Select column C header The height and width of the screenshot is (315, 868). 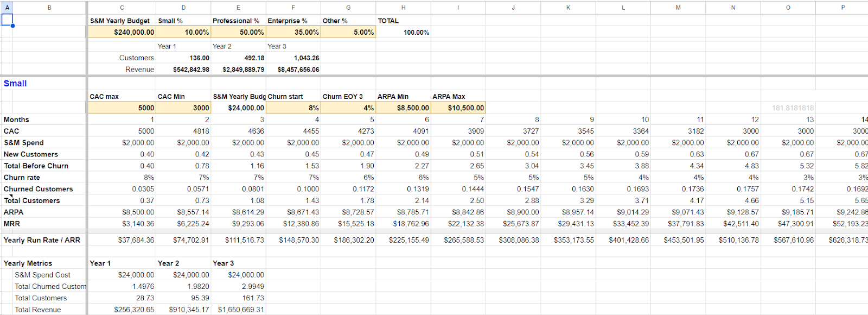(x=122, y=8)
